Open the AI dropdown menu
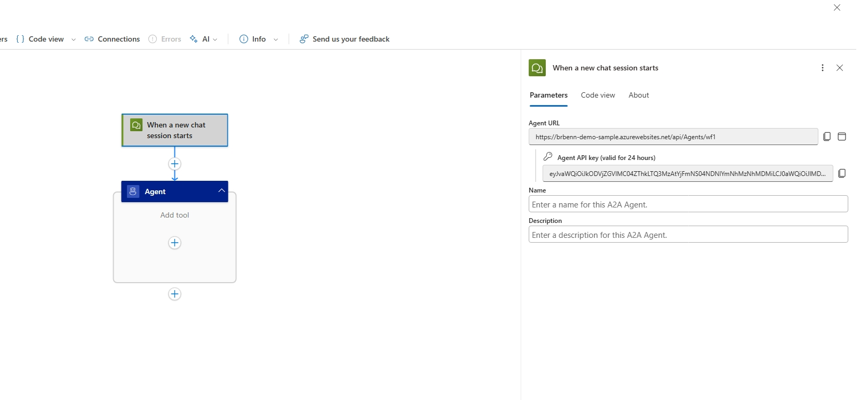Image resolution: width=868 pixels, height=400 pixels. coord(204,39)
